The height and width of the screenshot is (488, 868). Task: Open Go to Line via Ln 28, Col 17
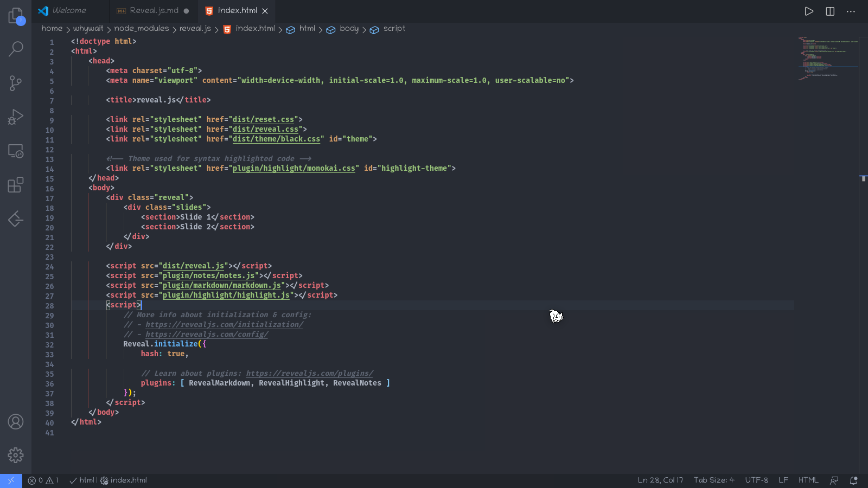660,480
